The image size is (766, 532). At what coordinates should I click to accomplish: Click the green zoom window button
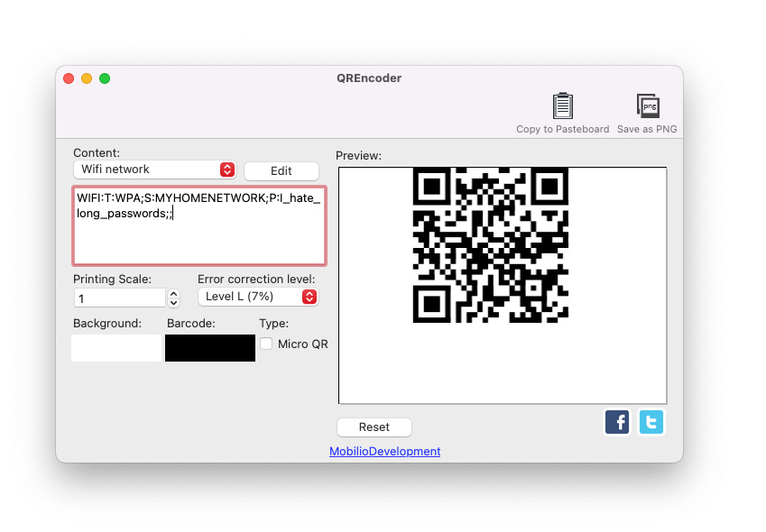[x=105, y=78]
